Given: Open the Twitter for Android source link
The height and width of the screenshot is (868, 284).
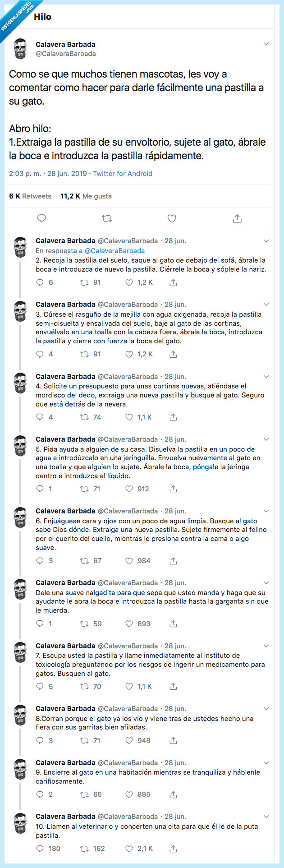Looking at the screenshot, I should (x=123, y=174).
